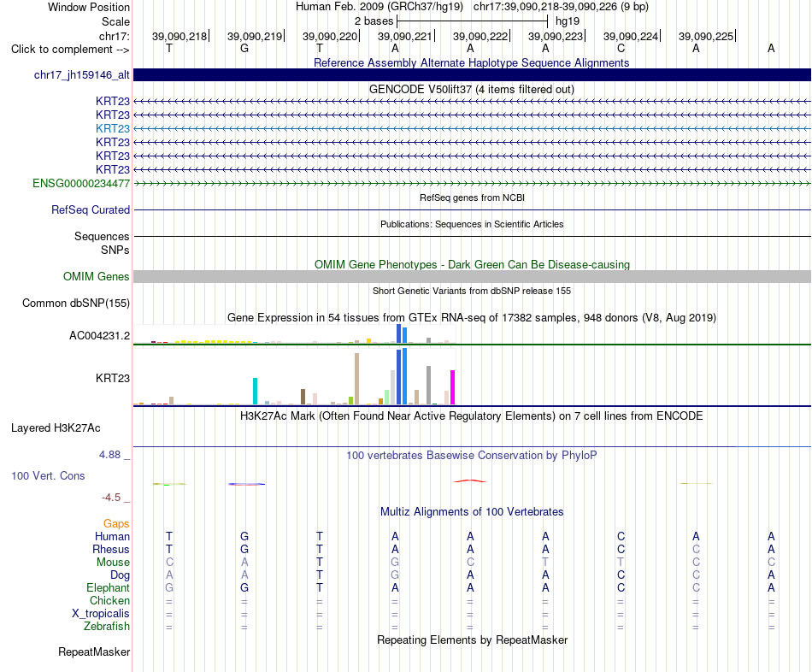Click the Mouse species label

coord(113,563)
